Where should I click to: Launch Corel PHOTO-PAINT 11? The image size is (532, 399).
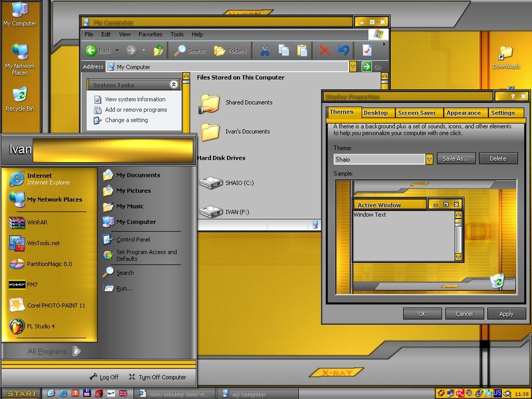coord(47,305)
